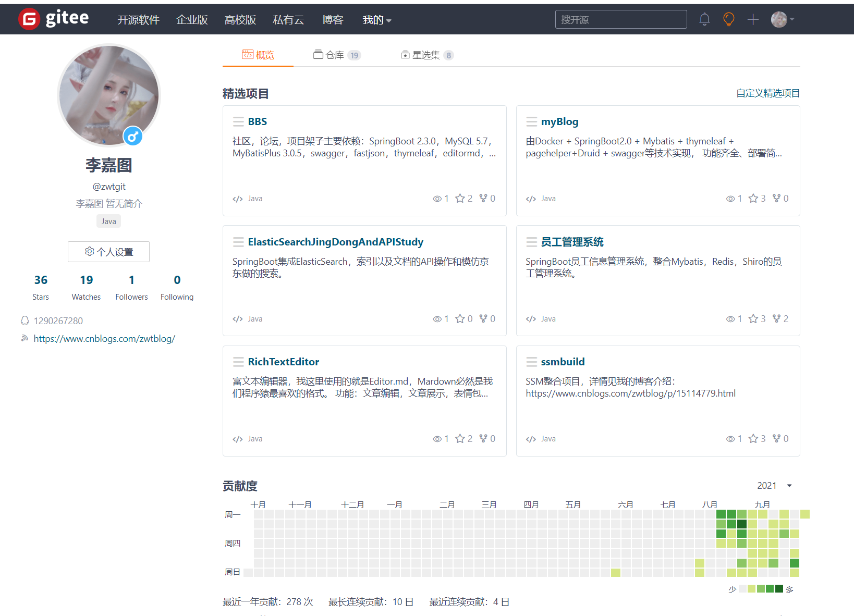Image resolution: width=854 pixels, height=616 pixels.
Task: Open the notifications bell
Action: [704, 19]
